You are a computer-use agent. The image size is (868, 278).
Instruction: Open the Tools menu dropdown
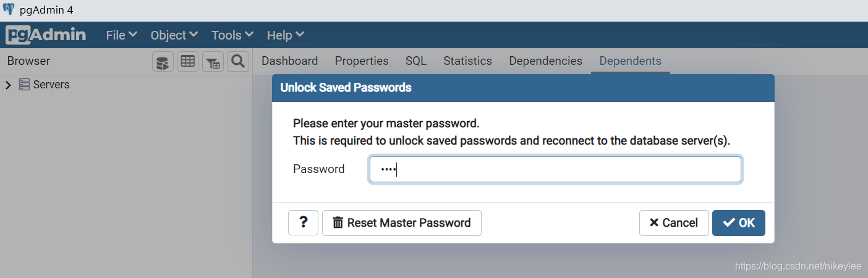coord(232,35)
